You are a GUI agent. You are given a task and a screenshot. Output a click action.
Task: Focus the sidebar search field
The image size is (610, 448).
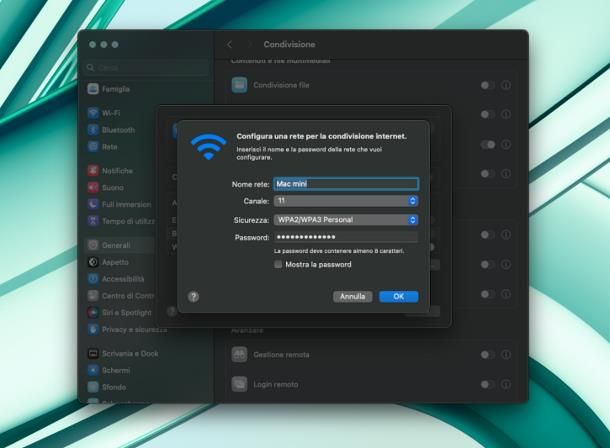tap(147, 68)
